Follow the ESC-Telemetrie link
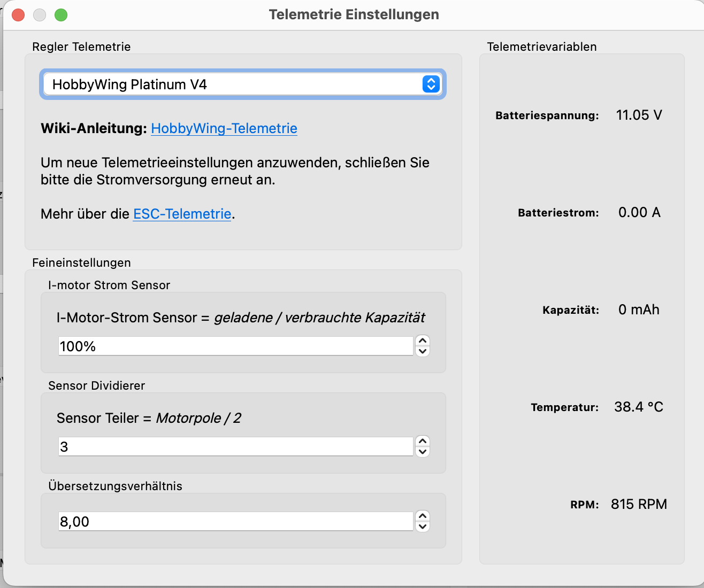The width and height of the screenshot is (704, 588). coord(182,214)
